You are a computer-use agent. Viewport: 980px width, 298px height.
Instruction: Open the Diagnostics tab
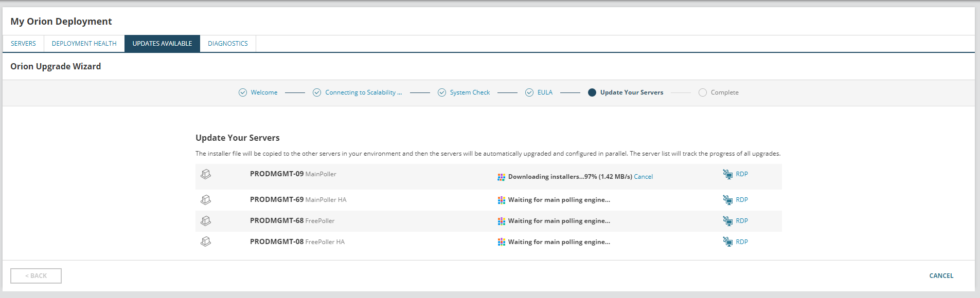click(228, 44)
